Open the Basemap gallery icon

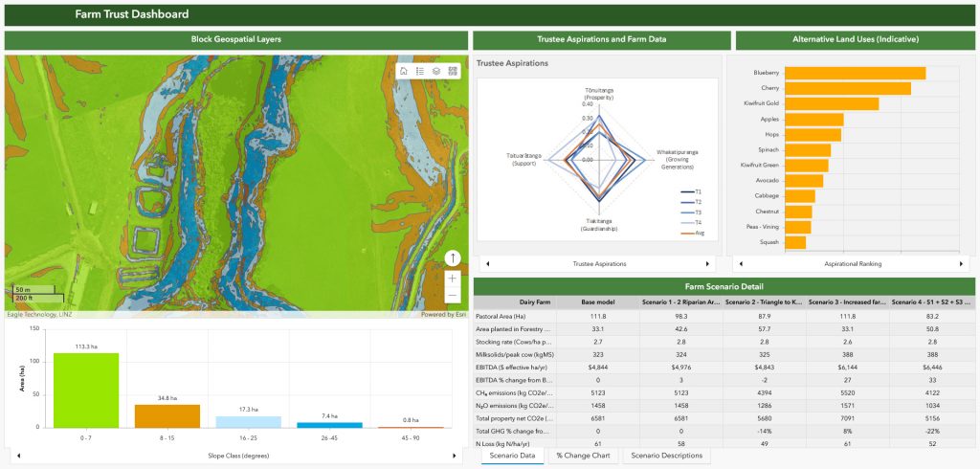452,71
